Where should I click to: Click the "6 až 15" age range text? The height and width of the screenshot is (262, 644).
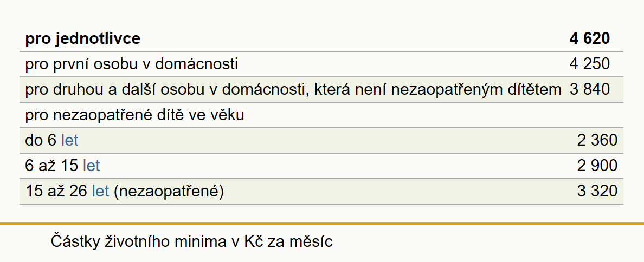pos(51,166)
